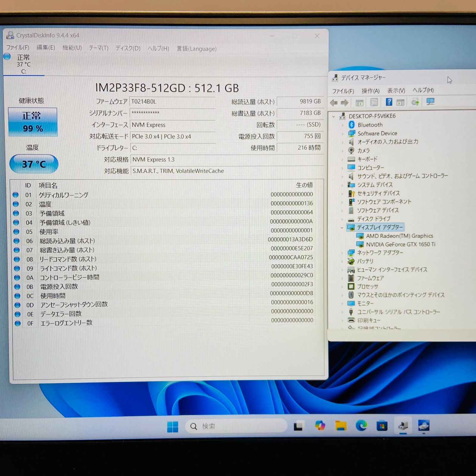
Task: Click the Back arrow in Device Manager toolbar
Action: click(334, 103)
